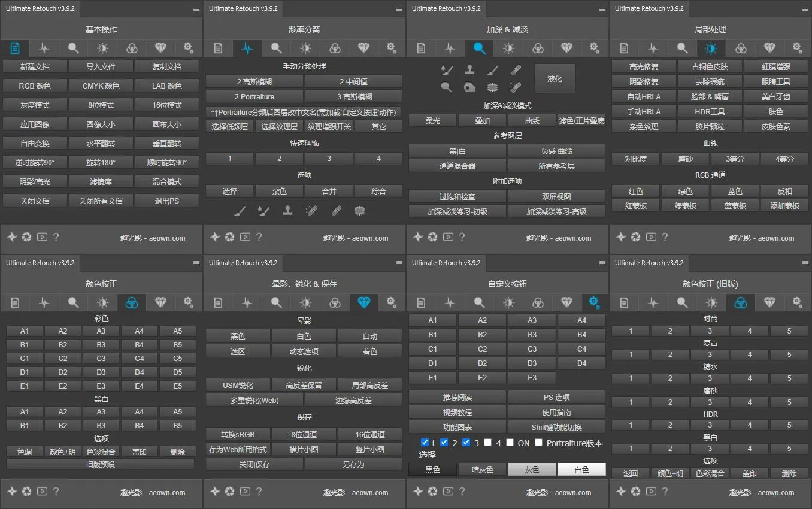Click the 液化 button
The height and width of the screenshot is (509, 812).
pos(555,79)
